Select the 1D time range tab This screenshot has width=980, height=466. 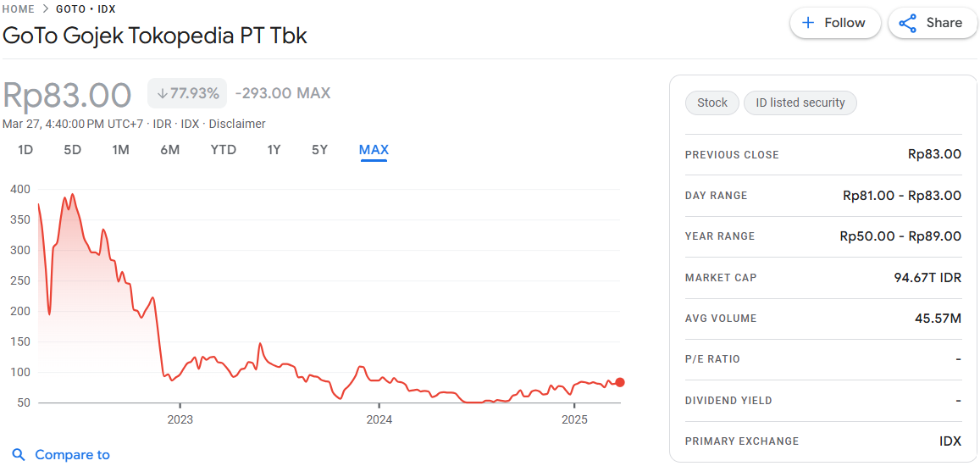pyautogui.click(x=25, y=150)
